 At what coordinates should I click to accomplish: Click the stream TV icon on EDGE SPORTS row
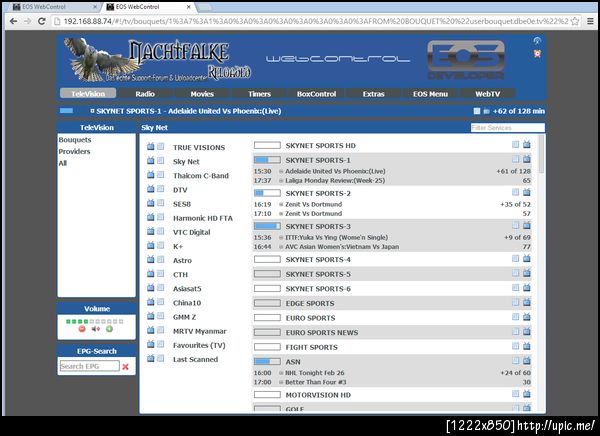point(527,302)
